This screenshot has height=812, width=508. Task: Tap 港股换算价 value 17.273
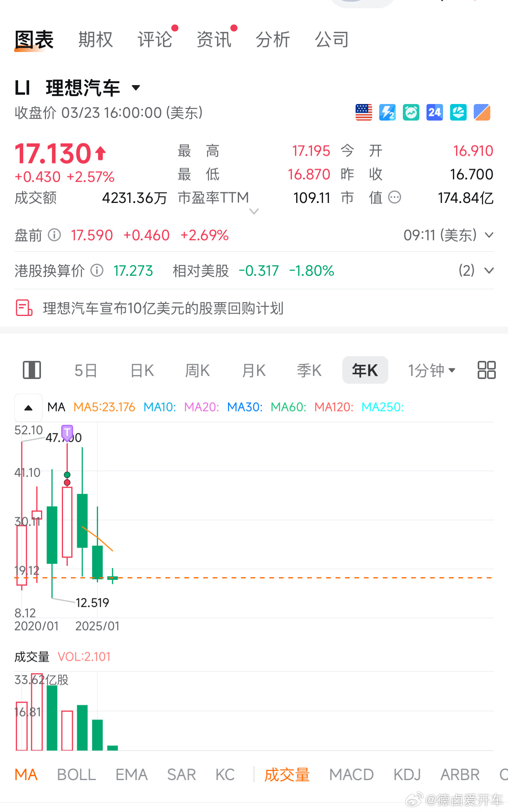133,271
